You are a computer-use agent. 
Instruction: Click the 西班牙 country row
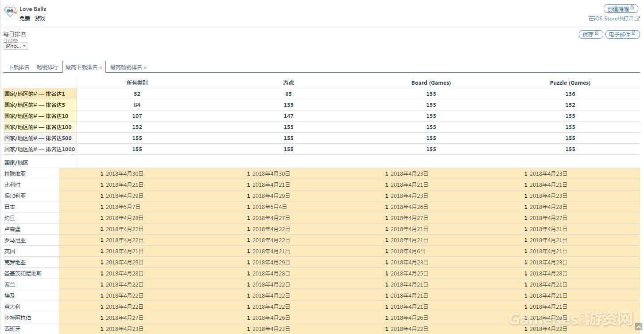pos(322,329)
